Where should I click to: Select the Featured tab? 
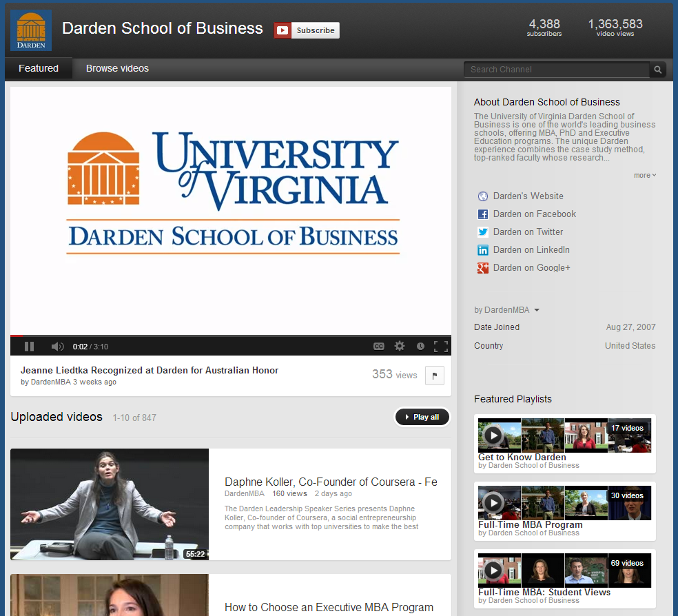38,68
